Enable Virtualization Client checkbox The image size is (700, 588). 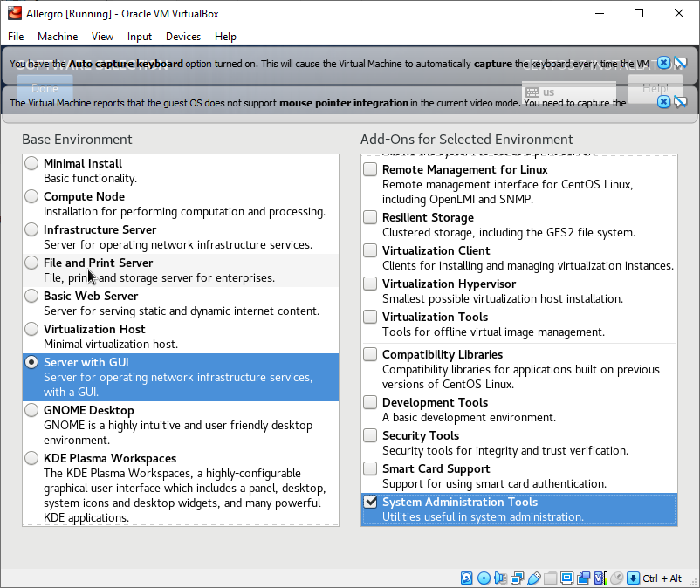[x=370, y=250]
